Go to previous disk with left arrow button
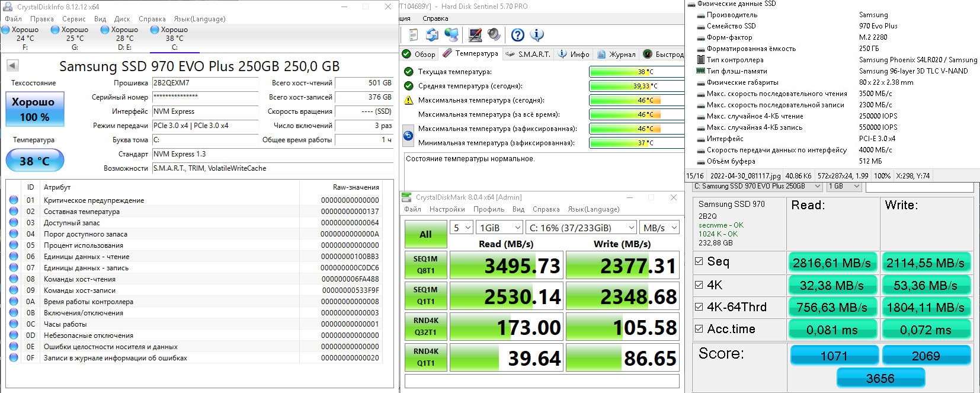The width and height of the screenshot is (980, 393). coord(12,66)
